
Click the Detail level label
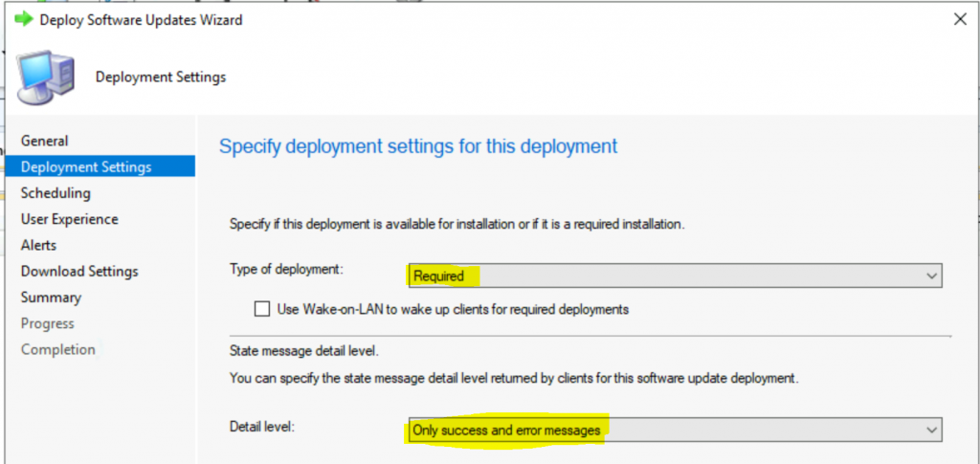[262, 428]
